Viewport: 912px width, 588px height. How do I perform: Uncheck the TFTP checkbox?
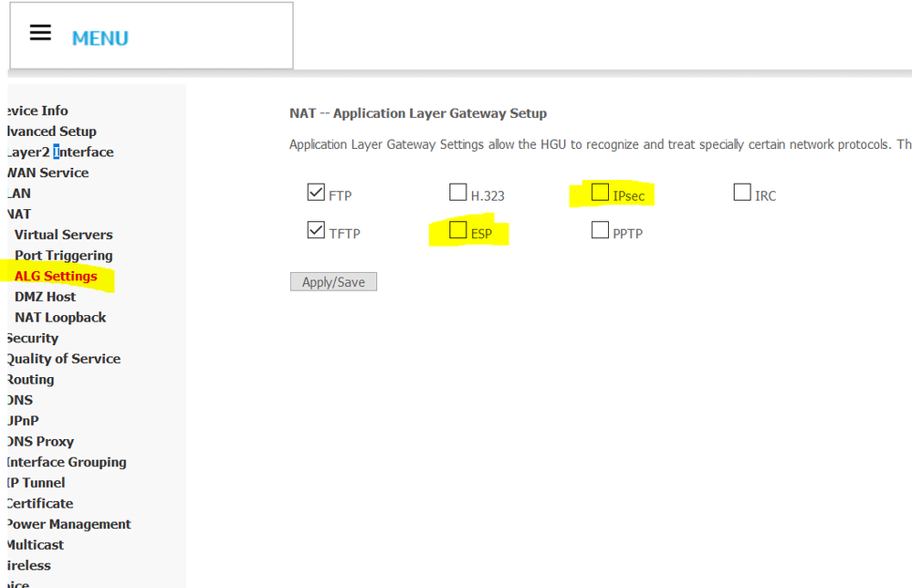pyautogui.click(x=316, y=231)
